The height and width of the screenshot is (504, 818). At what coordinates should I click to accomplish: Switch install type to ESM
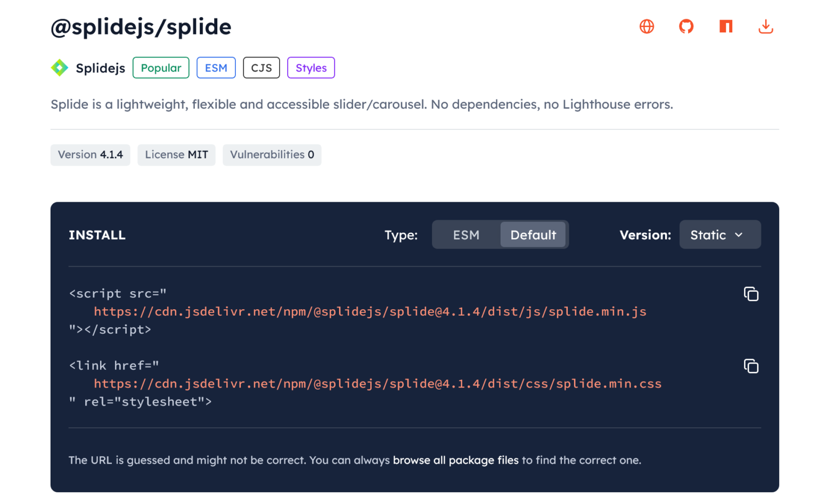pyautogui.click(x=466, y=235)
